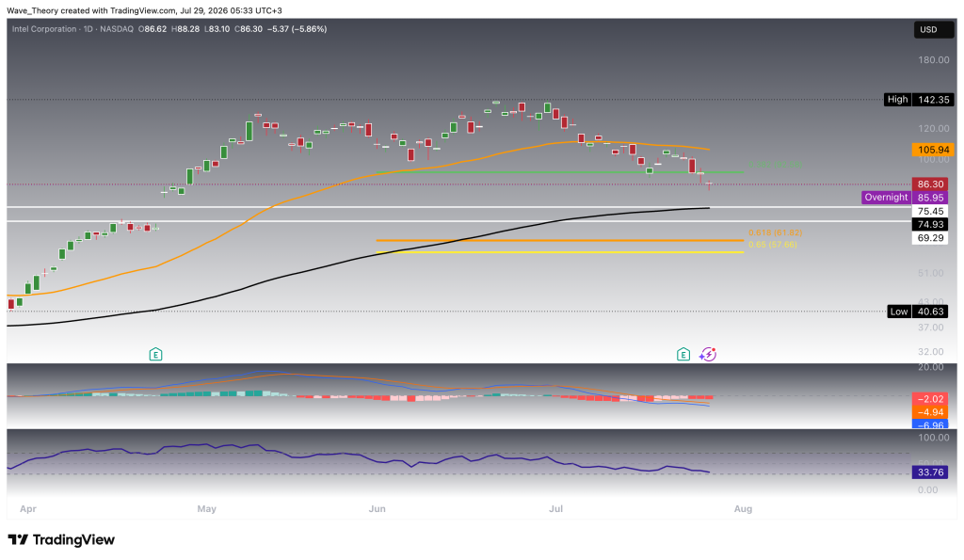Click the High 142.35 price label
Image resolution: width=964 pixels, height=560 pixels.
pos(919,99)
